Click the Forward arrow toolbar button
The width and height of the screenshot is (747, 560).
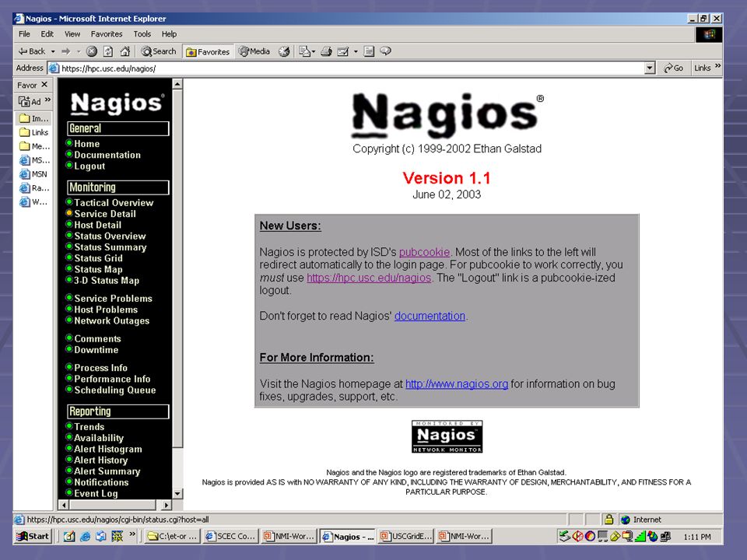[x=66, y=51]
